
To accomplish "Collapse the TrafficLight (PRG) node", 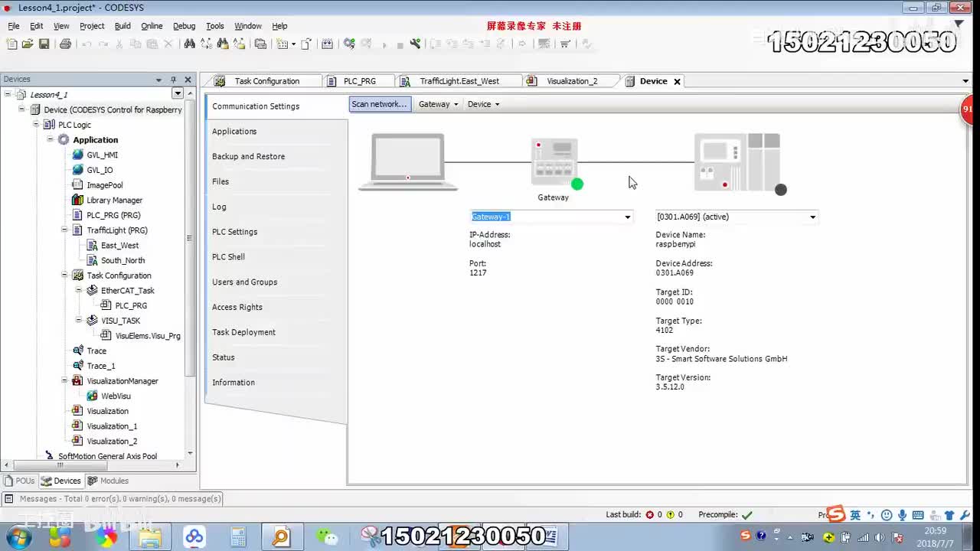I will (x=64, y=230).
